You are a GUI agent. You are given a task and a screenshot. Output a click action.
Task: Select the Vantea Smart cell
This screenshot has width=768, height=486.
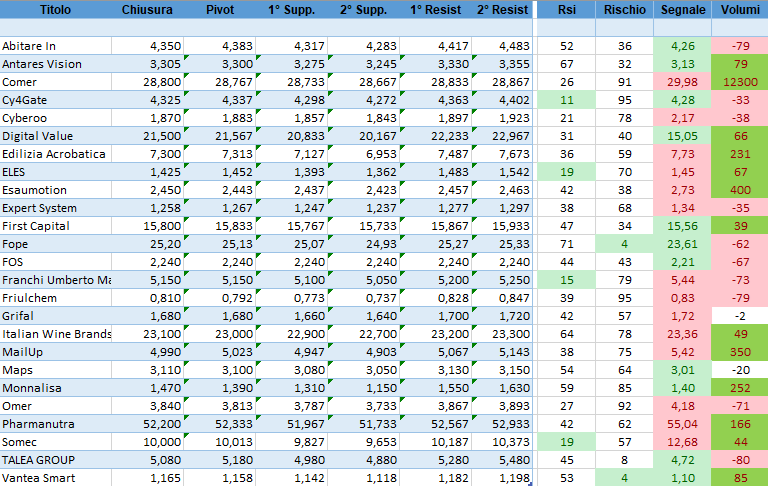pyautogui.click(x=55, y=478)
